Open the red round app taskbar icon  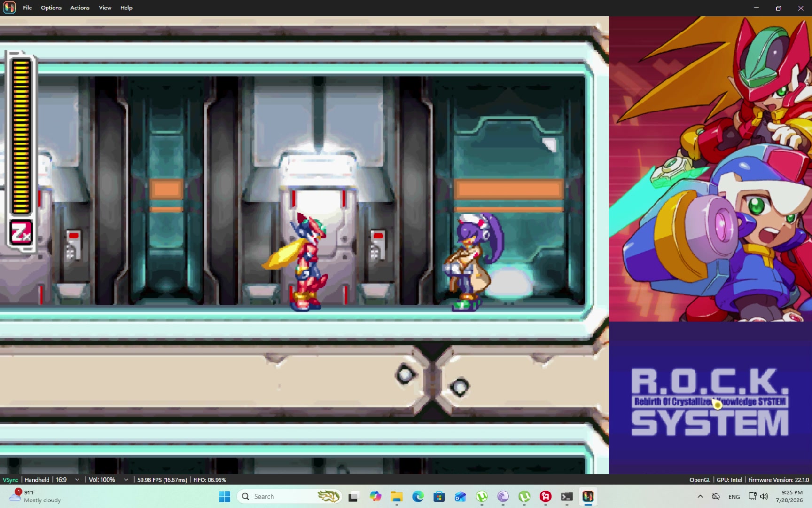pos(546,496)
